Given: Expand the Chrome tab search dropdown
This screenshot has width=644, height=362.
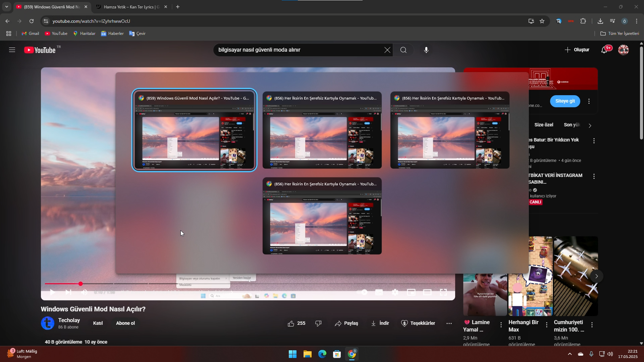Looking at the screenshot, I should coord(6,7).
